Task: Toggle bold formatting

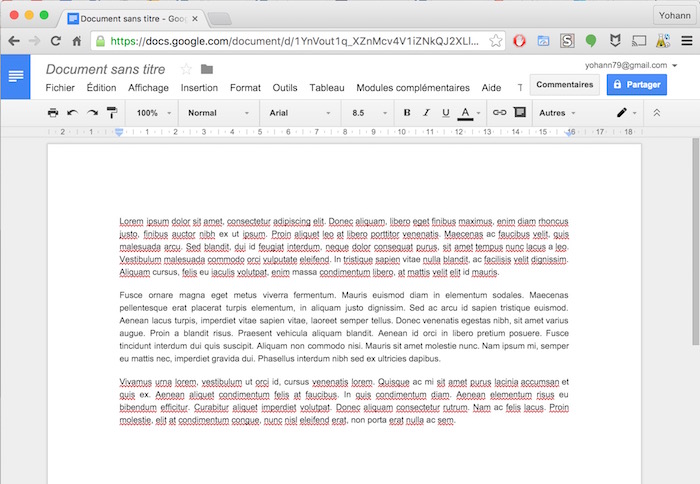Action: [x=407, y=113]
